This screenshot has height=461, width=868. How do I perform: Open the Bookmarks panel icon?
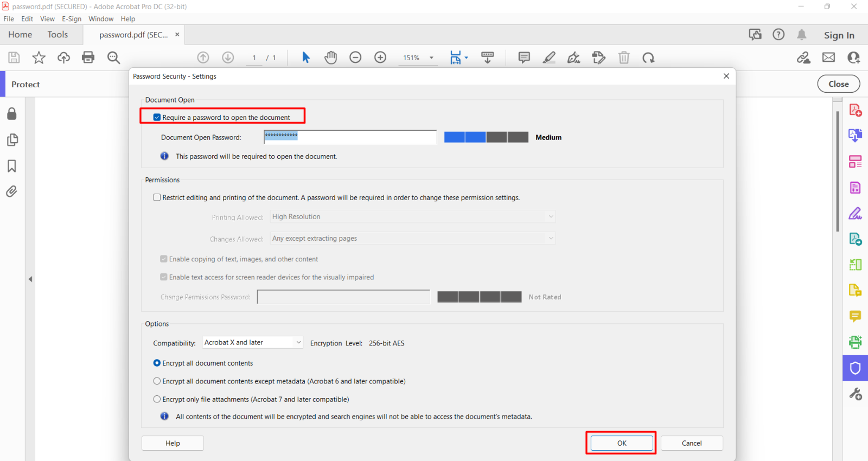(12, 166)
